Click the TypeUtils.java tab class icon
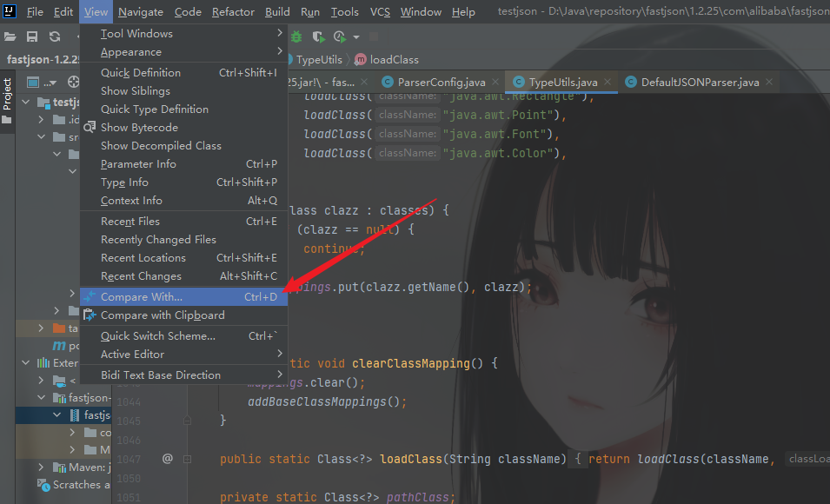The width and height of the screenshot is (830, 504). [519, 82]
